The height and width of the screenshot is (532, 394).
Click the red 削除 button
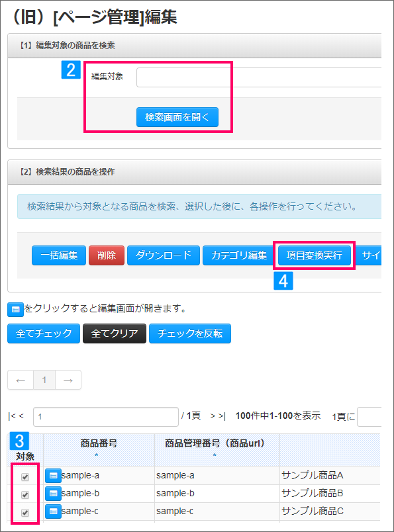tap(107, 255)
